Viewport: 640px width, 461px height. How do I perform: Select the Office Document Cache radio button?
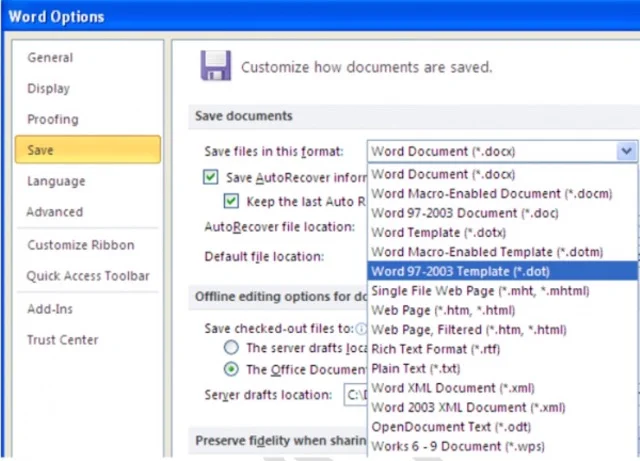coord(231,369)
